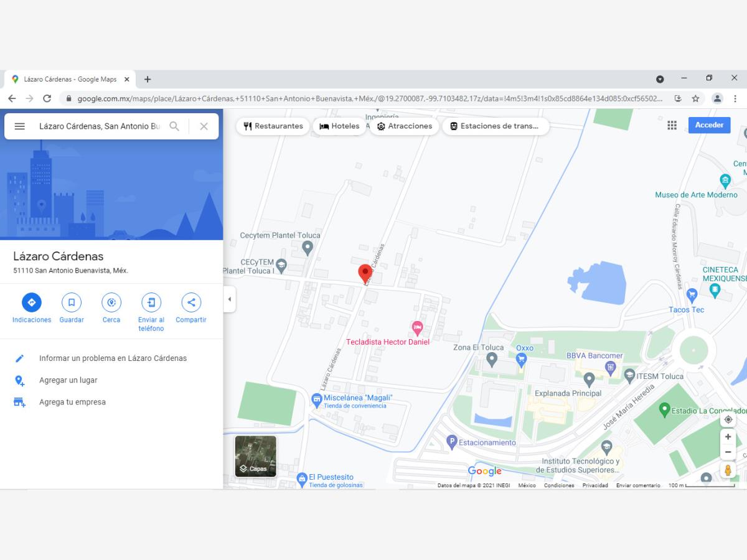The image size is (747, 560).
Task: Click the Cerca nearby icon
Action: (x=111, y=302)
